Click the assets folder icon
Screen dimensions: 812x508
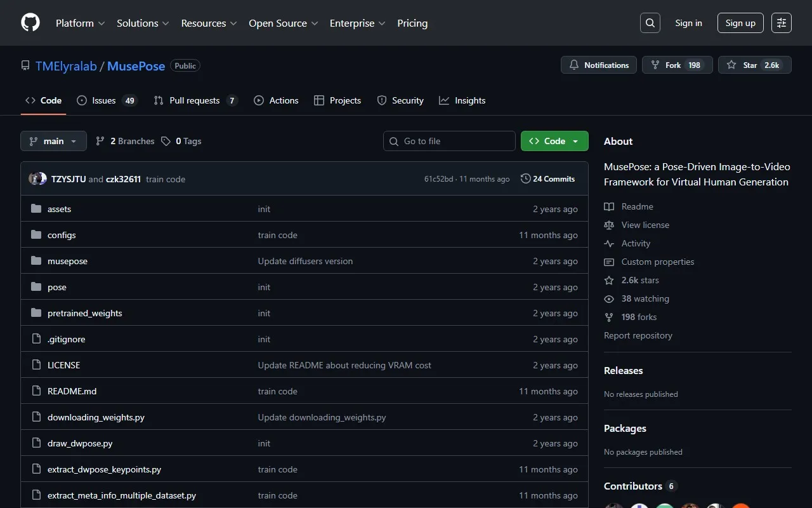pos(36,209)
